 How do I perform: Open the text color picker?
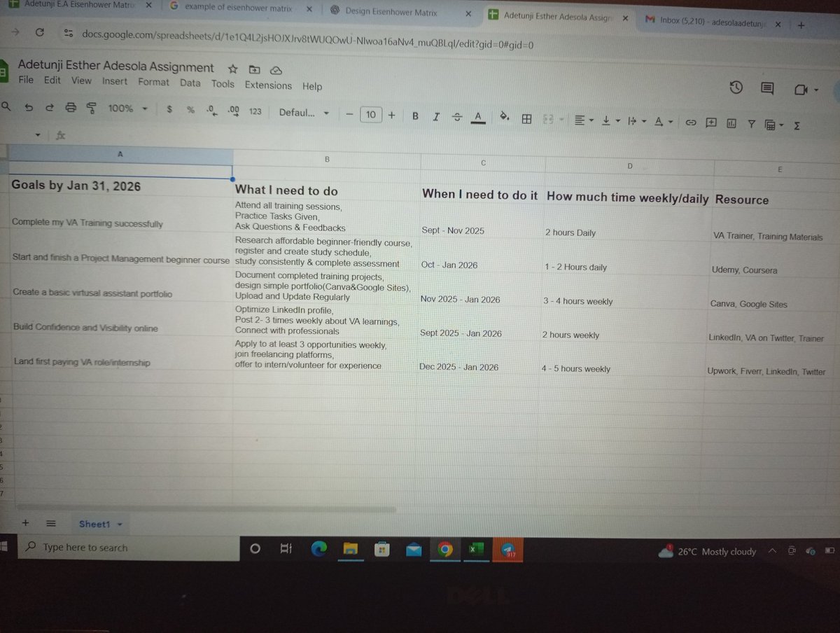pyautogui.click(x=479, y=118)
